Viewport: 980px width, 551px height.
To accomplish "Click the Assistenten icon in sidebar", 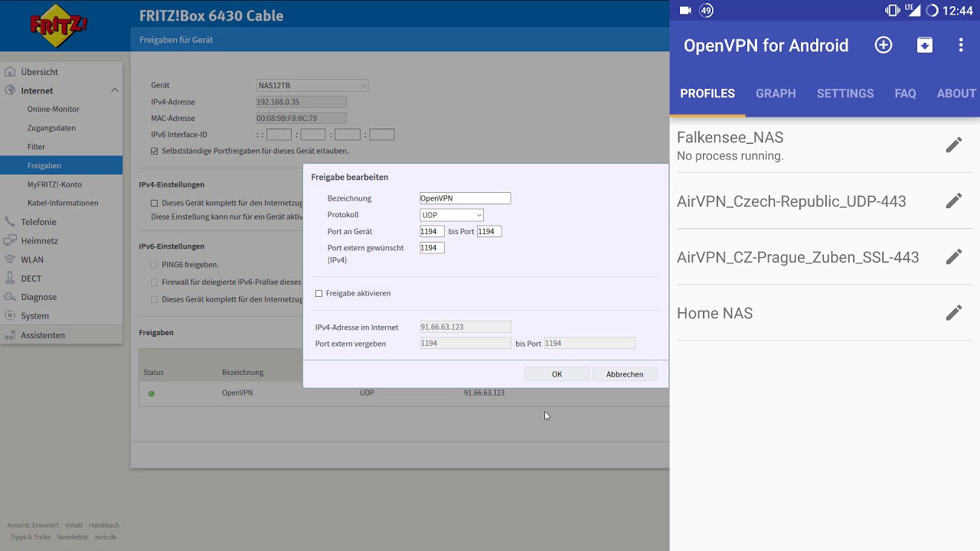I will 10,335.
